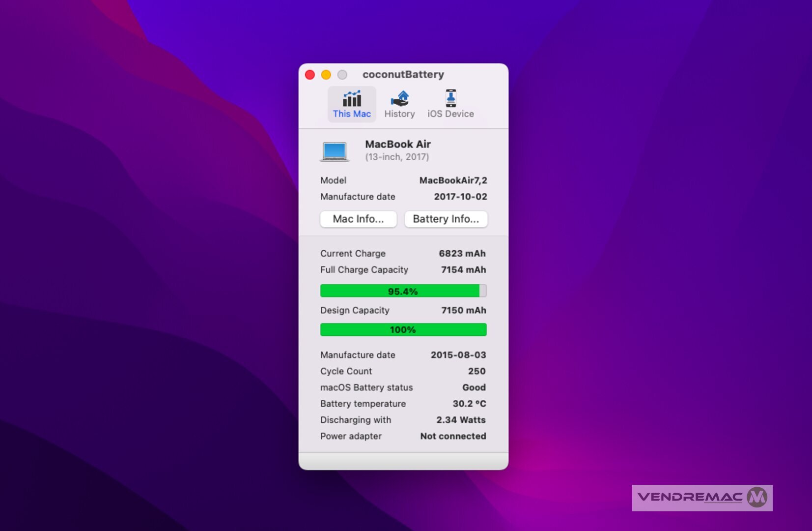Click the VENDREMAC watermark text
Viewport: 812px width, 531px height.
click(690, 497)
